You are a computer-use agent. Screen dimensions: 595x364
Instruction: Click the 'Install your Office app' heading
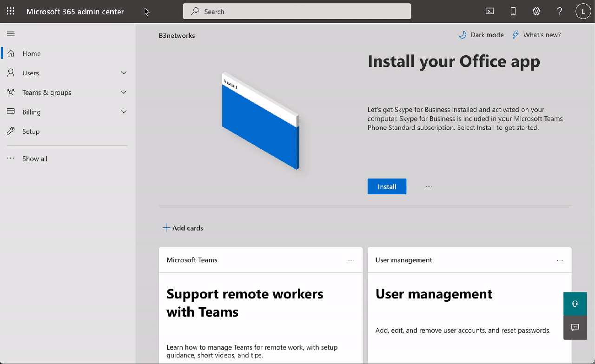pos(454,61)
